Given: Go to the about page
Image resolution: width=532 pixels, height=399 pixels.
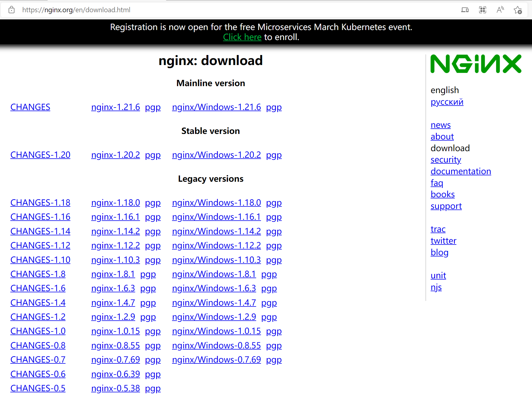Looking at the screenshot, I should [x=442, y=136].
